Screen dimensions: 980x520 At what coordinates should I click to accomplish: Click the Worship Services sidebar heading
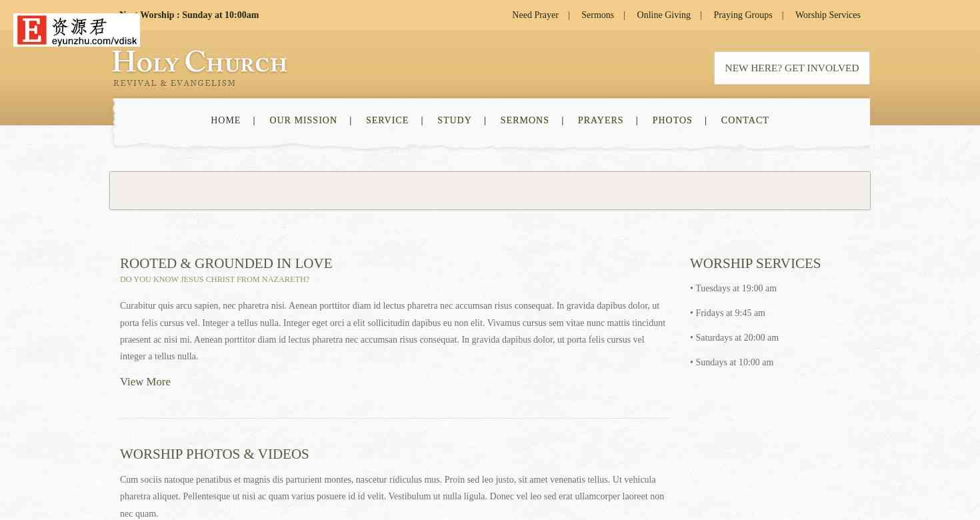click(x=755, y=263)
